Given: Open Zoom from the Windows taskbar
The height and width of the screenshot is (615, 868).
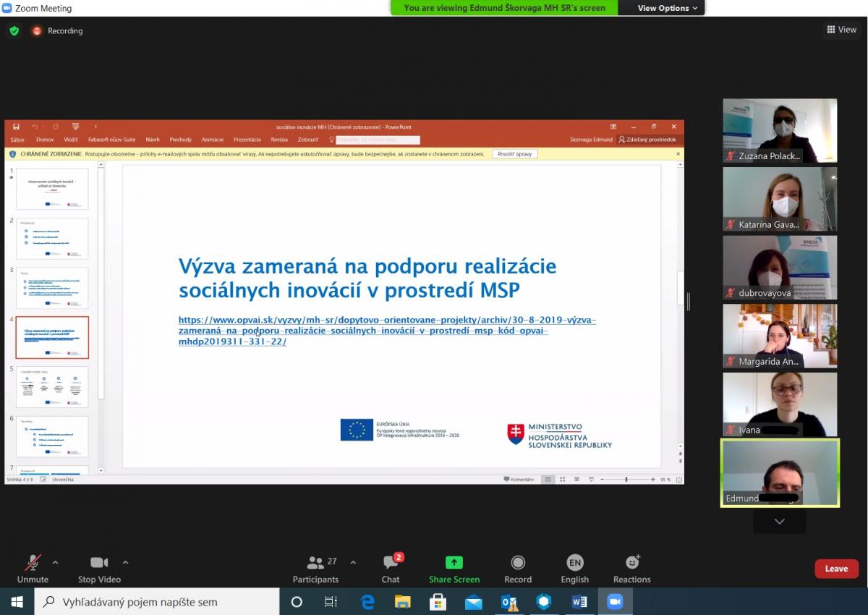Looking at the screenshot, I should click(x=615, y=601).
